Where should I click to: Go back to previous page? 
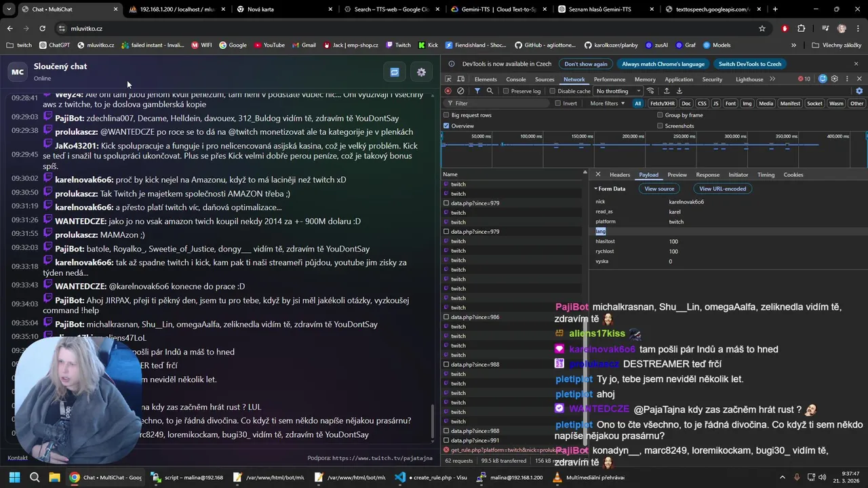point(9,28)
